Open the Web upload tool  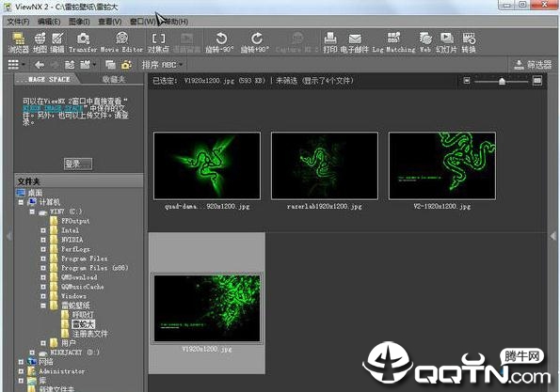coord(425,42)
